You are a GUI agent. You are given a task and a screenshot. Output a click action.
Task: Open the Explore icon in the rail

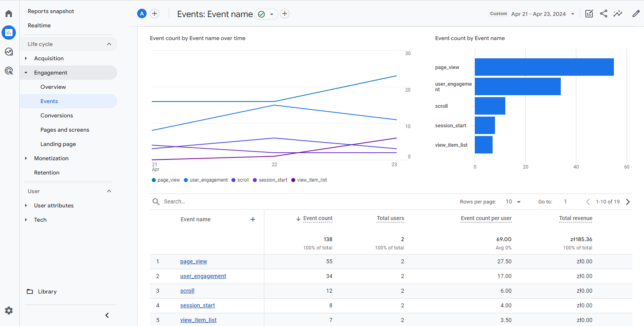[x=9, y=52]
